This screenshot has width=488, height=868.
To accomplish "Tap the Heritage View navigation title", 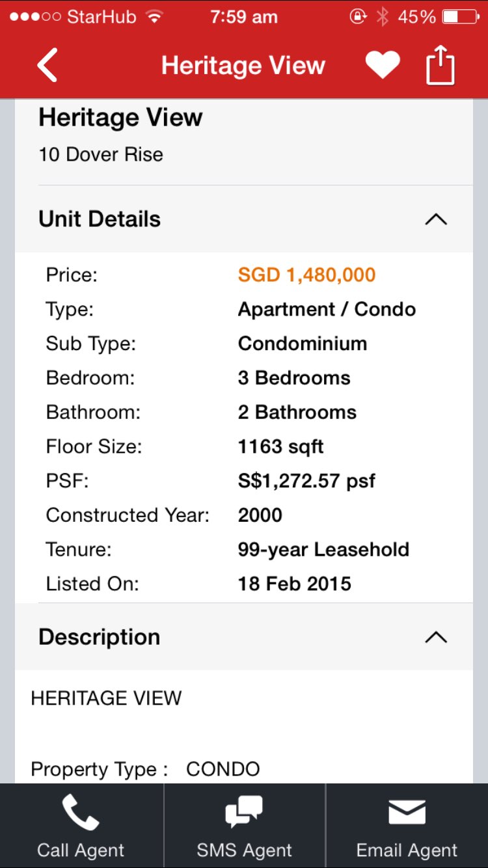I will coord(243,66).
